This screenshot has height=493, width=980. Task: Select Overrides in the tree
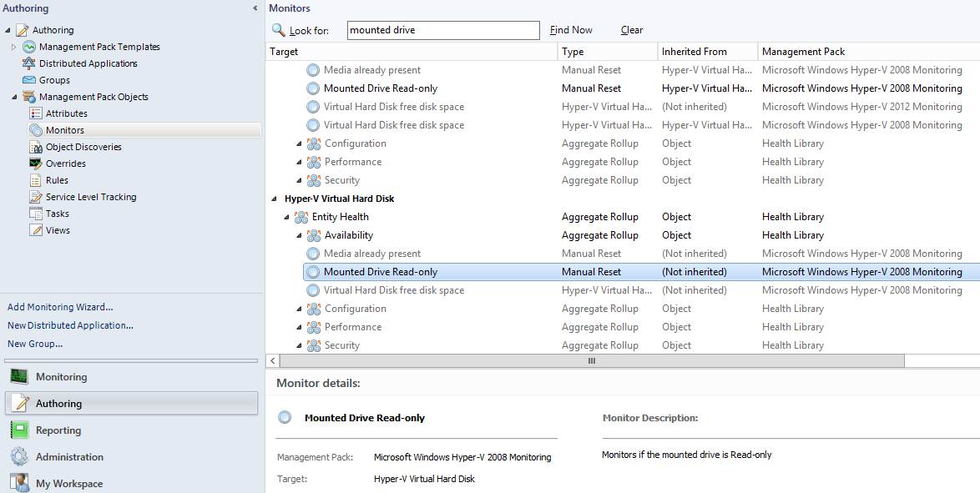pos(66,163)
